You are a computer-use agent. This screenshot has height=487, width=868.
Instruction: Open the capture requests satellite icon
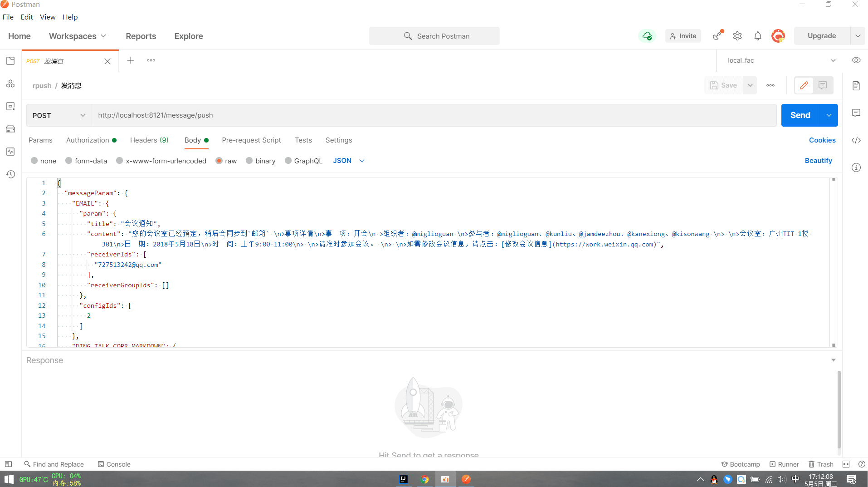click(x=717, y=36)
